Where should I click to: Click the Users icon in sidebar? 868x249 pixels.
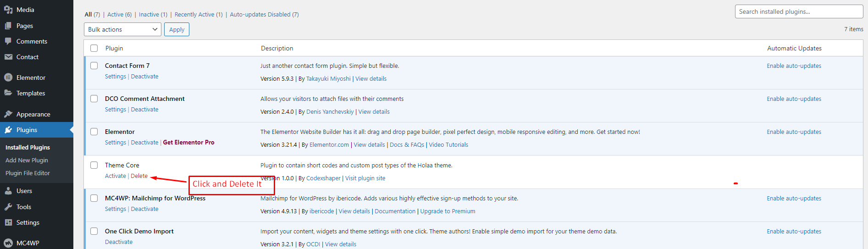tap(8, 191)
